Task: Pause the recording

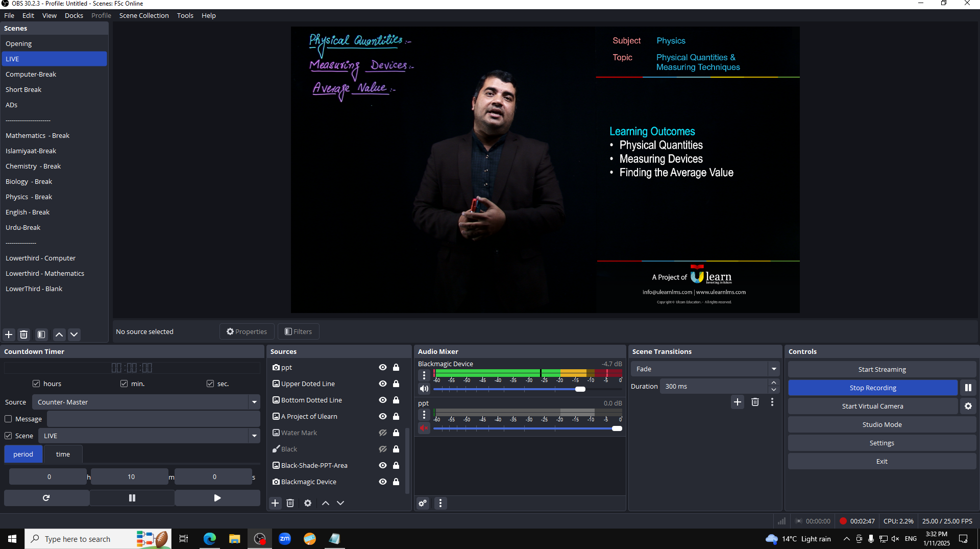Action: [x=968, y=388]
